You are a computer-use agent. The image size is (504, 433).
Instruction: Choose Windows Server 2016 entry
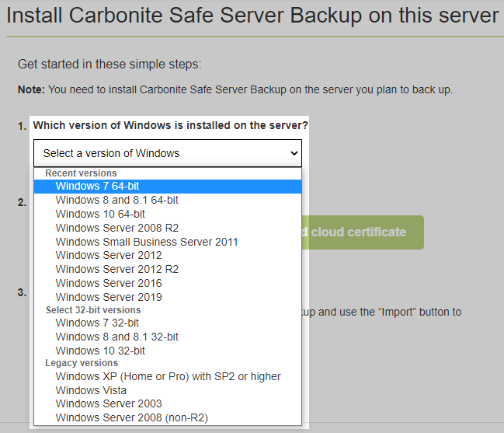point(109,283)
